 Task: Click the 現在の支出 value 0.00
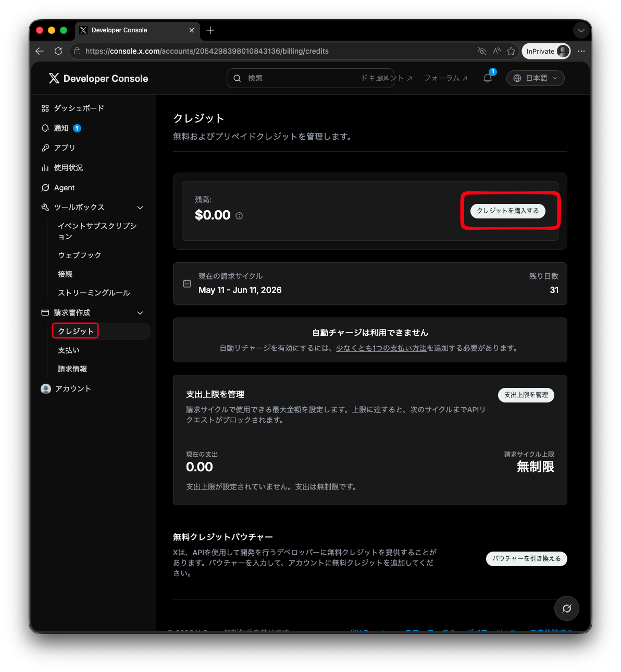200,467
